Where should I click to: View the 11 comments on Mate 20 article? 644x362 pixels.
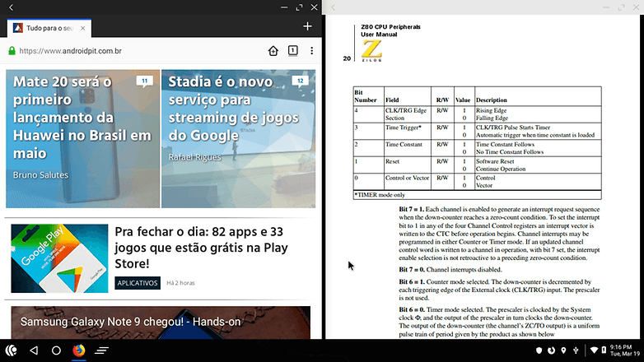pyautogui.click(x=145, y=81)
